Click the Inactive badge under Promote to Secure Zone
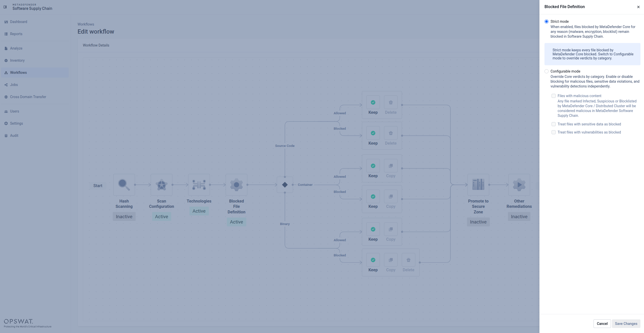The width and height of the screenshot is (644, 333). pos(478,222)
